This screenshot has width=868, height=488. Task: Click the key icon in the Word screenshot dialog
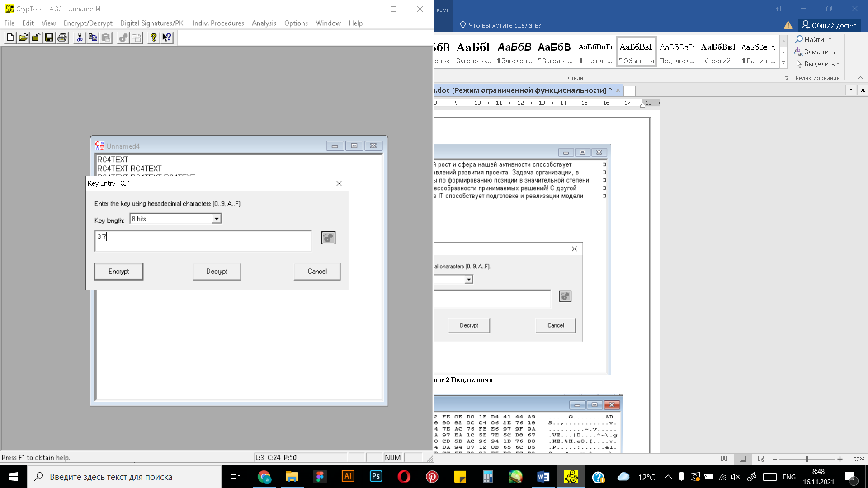(565, 296)
